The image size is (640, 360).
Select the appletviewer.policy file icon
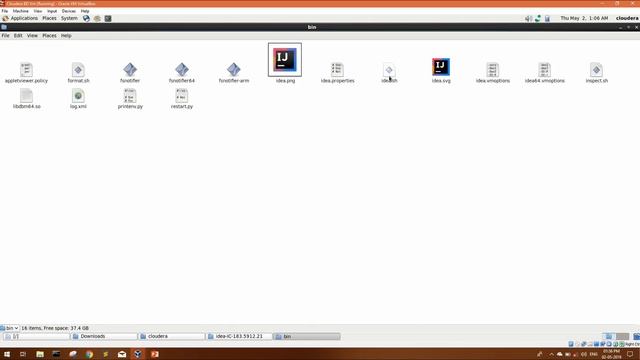pyautogui.click(x=26, y=70)
